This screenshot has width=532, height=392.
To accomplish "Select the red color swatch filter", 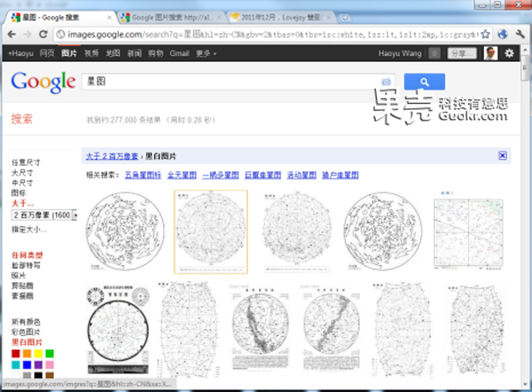I will 16,354.
